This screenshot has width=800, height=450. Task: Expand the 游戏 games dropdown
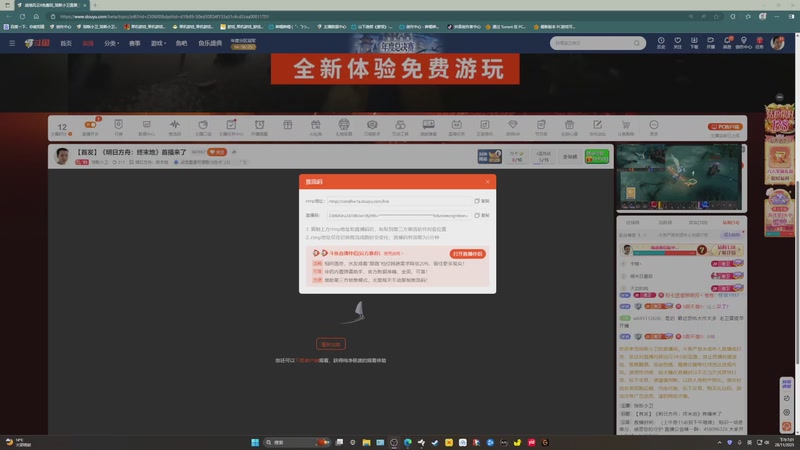(158, 43)
